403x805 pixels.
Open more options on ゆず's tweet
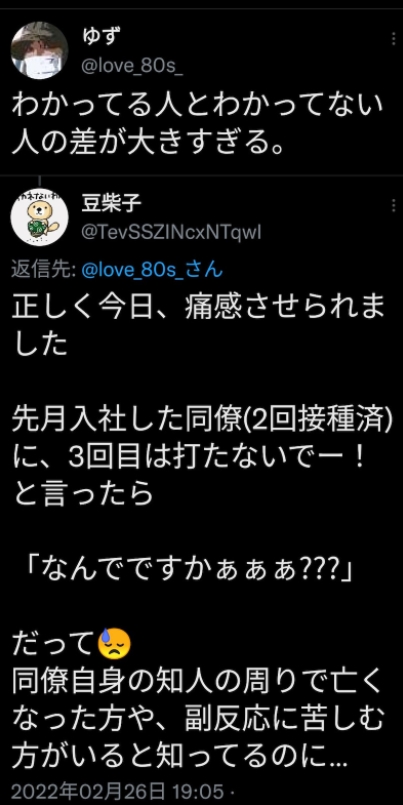point(393,39)
